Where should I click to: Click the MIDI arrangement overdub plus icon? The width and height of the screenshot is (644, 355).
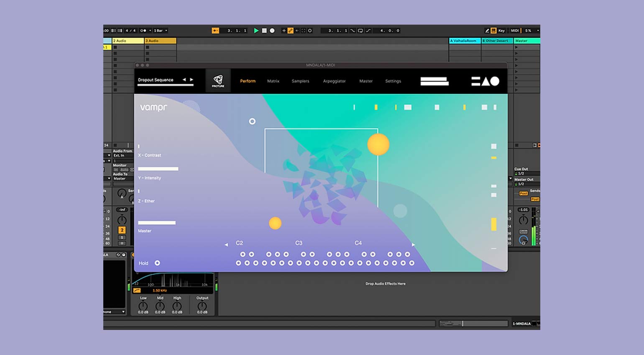point(284,30)
